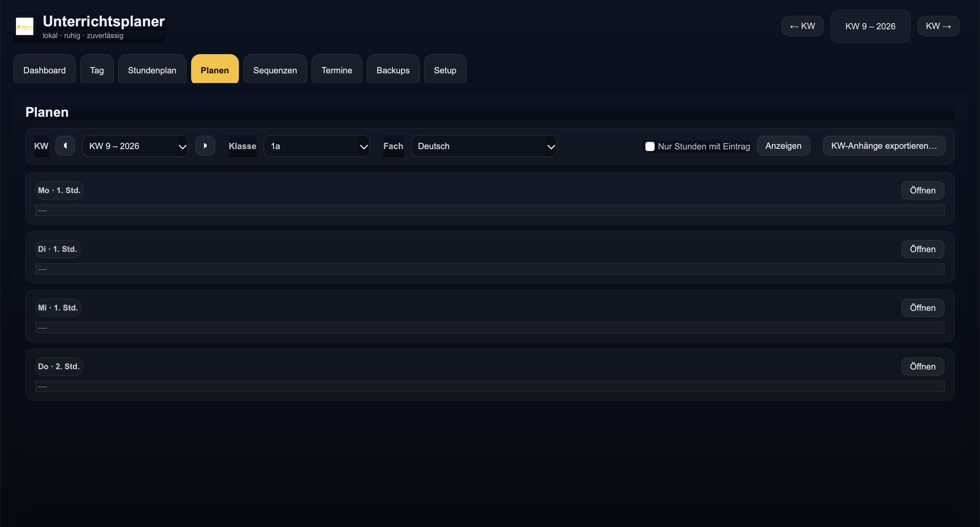The height and width of the screenshot is (527, 980).
Task: Go to next week with right triangle
Action: [x=205, y=146]
